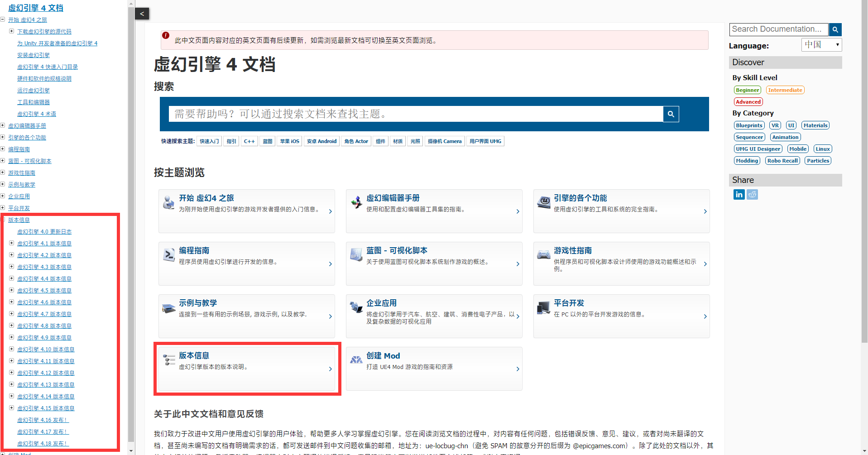
Task: Click the 创建 Mod card icon
Action: coord(356,360)
